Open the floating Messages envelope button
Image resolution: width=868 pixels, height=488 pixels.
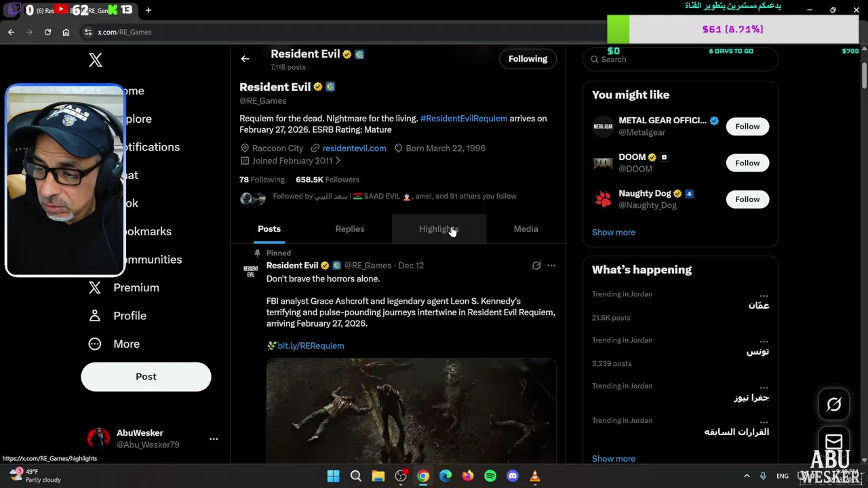coord(834,441)
